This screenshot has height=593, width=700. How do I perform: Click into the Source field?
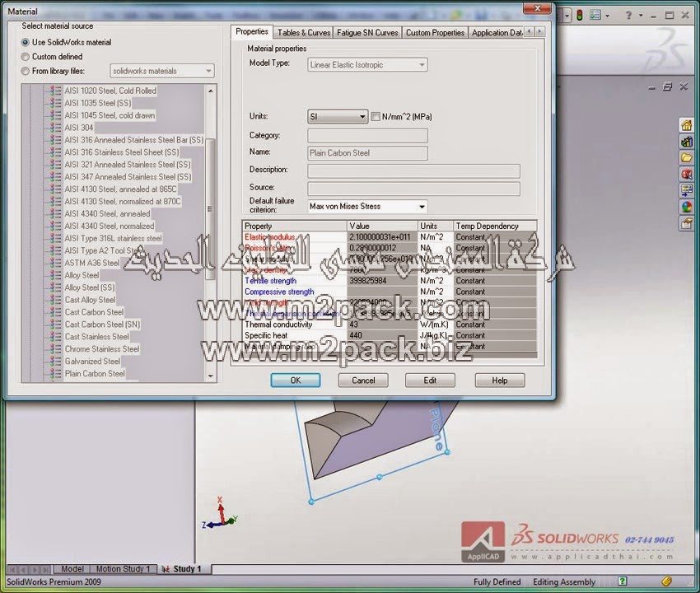[413, 189]
